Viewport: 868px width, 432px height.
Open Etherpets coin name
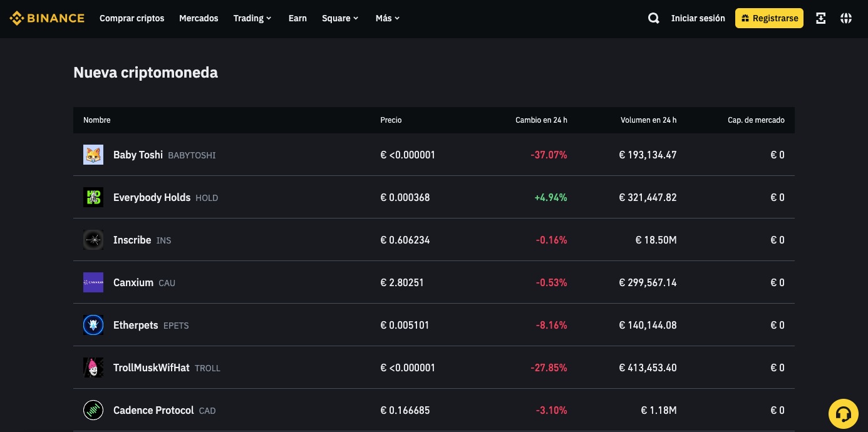tap(135, 325)
